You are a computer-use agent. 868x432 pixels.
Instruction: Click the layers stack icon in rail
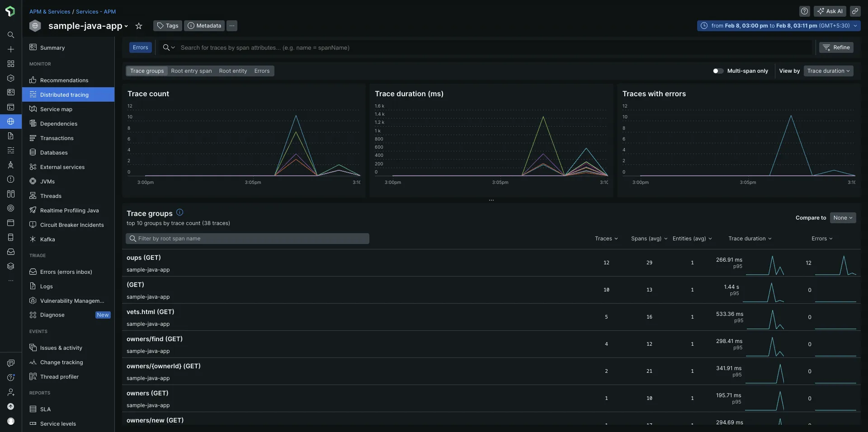pos(11,266)
